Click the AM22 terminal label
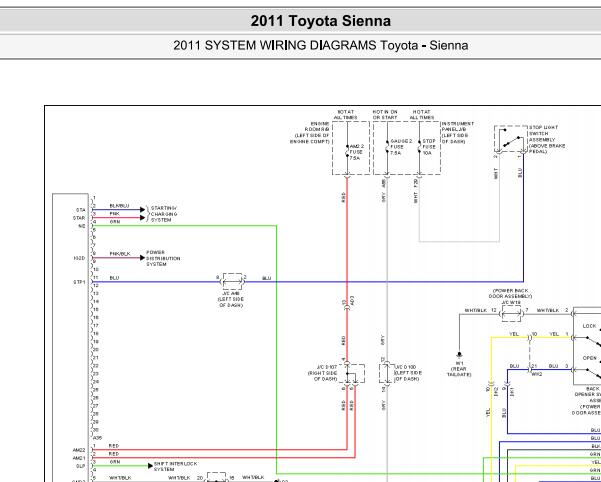 79,450
